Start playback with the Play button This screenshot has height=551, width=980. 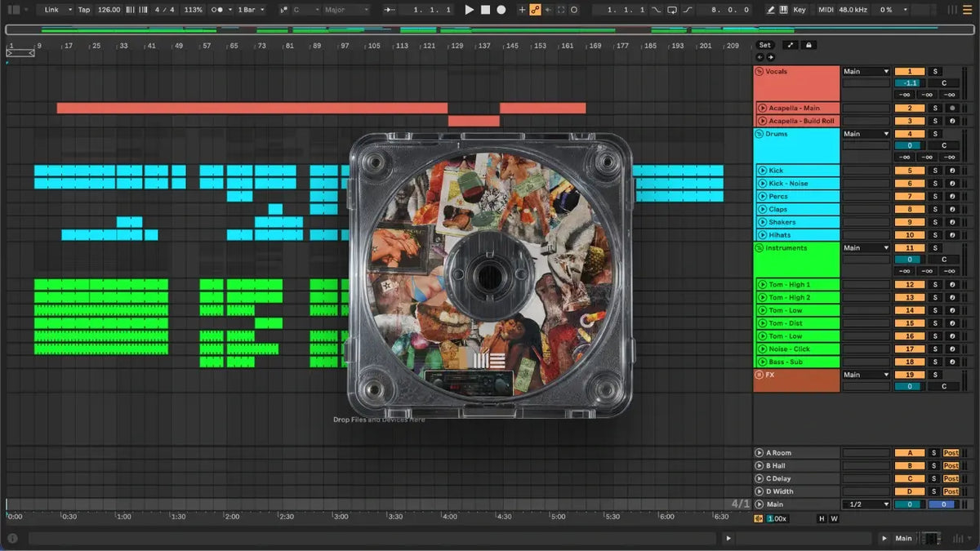(x=469, y=10)
